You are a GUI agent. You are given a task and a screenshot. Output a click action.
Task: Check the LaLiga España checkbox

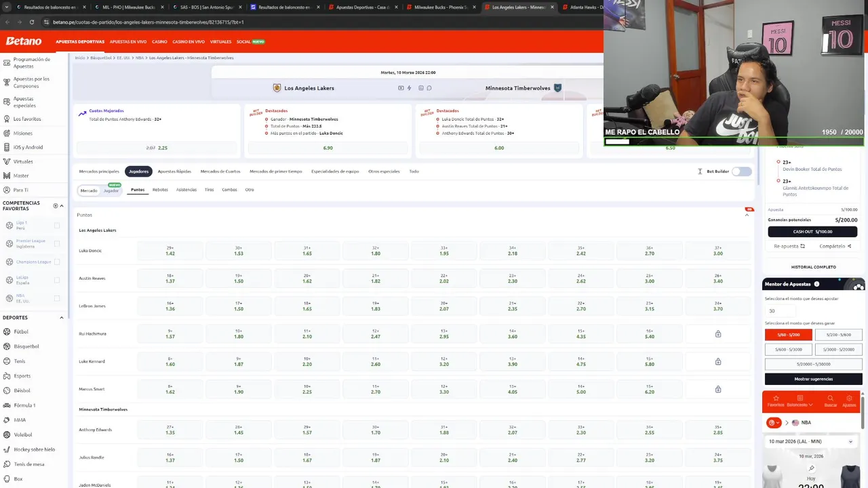click(57, 280)
